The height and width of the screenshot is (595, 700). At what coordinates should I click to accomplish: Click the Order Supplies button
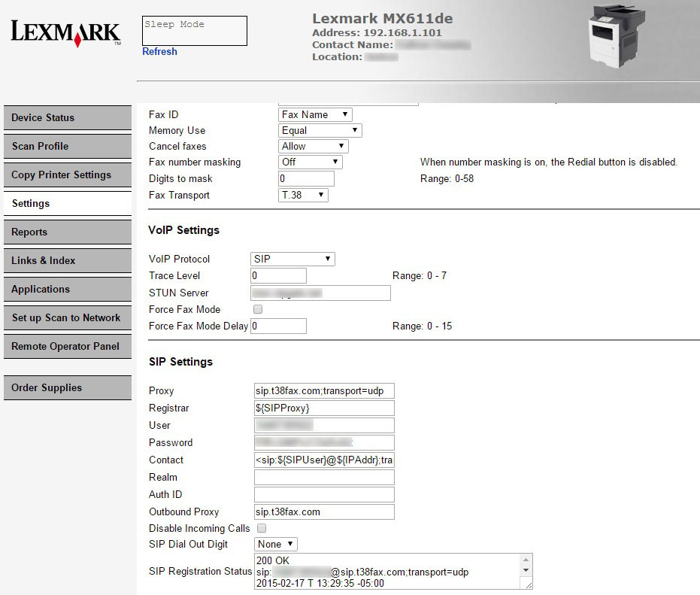point(68,387)
